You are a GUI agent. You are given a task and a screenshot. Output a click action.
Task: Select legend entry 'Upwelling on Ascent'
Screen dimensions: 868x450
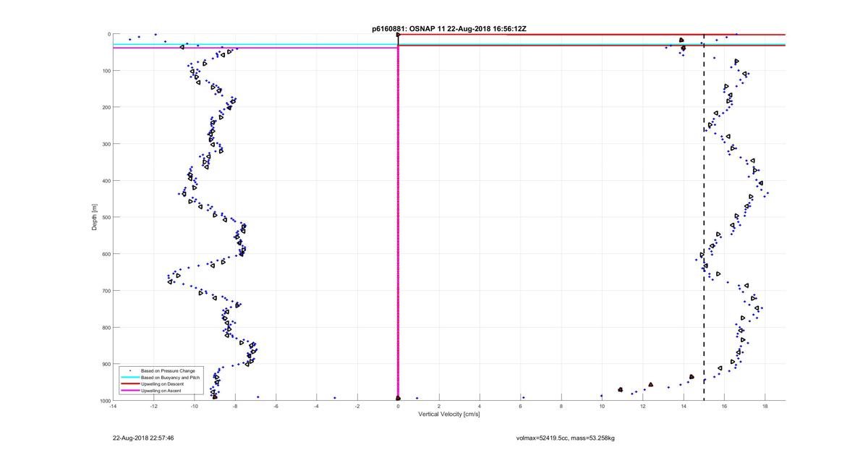click(x=161, y=391)
